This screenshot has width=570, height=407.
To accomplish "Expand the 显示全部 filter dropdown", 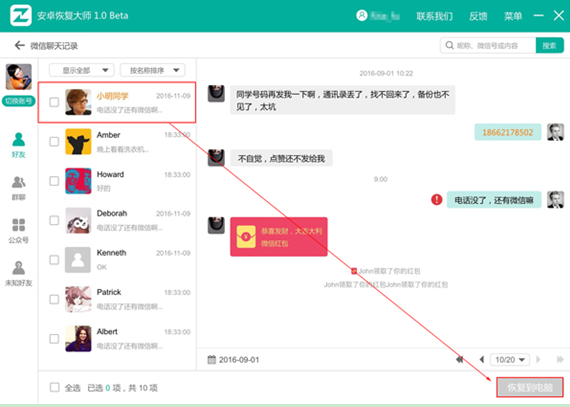I will click(82, 70).
